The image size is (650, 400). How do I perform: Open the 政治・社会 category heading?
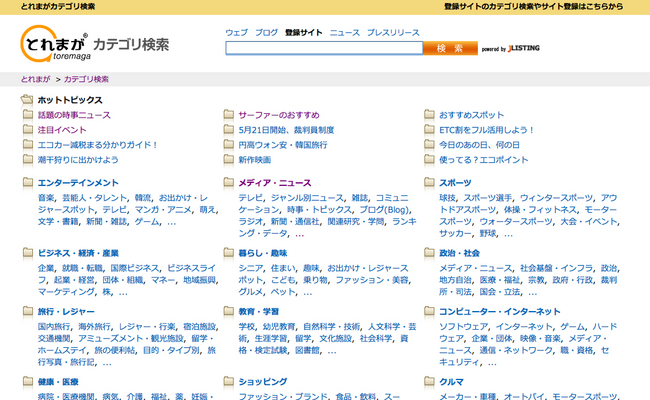click(459, 253)
